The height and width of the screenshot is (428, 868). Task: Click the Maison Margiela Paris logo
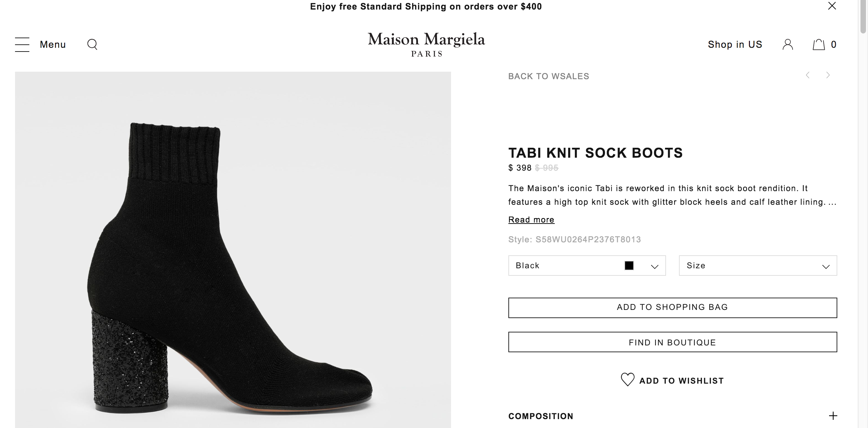(x=426, y=44)
